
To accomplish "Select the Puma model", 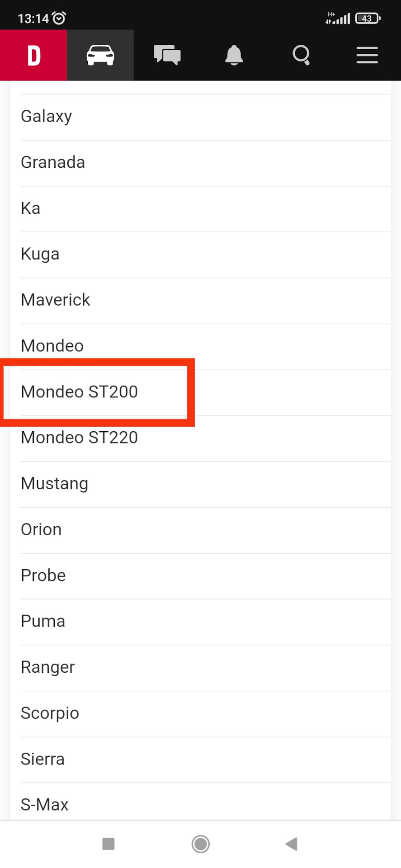I will coord(43,622).
